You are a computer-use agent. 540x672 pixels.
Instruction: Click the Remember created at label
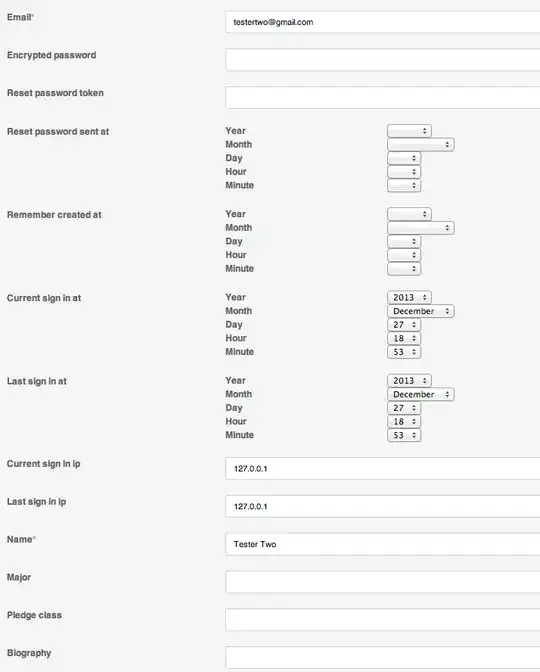coord(54,215)
